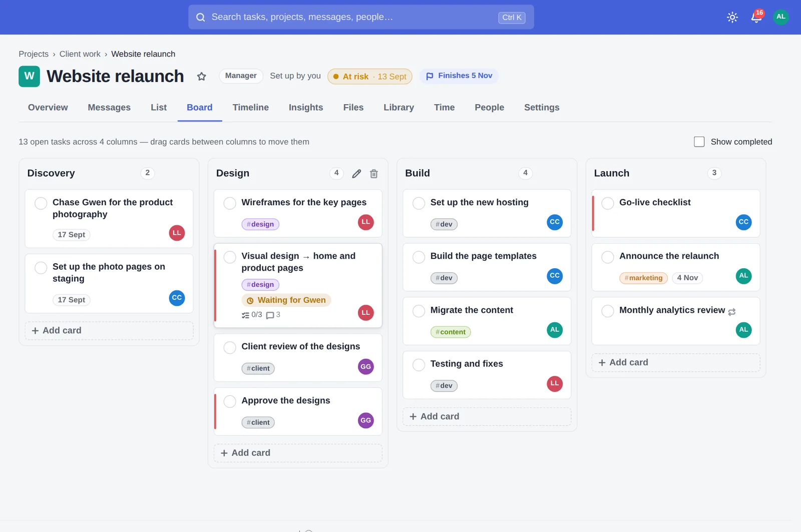Click CC avatar on photo pages card
The image size is (801, 532).
point(177,298)
